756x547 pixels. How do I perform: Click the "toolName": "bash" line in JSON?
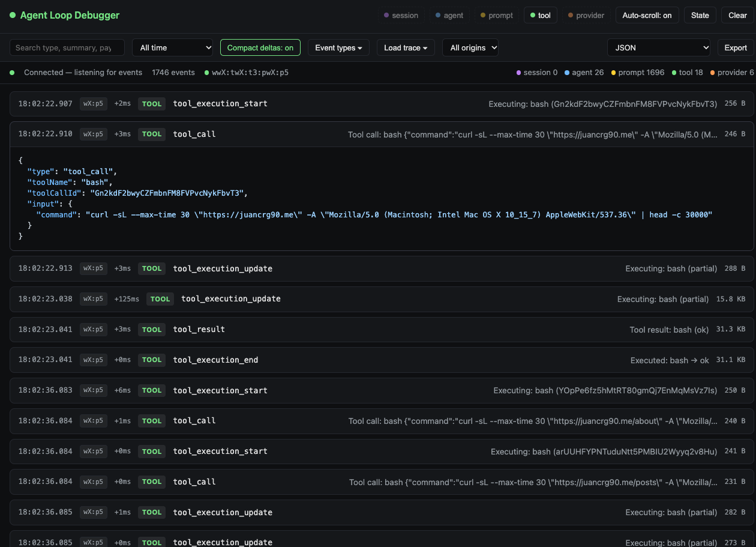pyautogui.click(x=70, y=183)
